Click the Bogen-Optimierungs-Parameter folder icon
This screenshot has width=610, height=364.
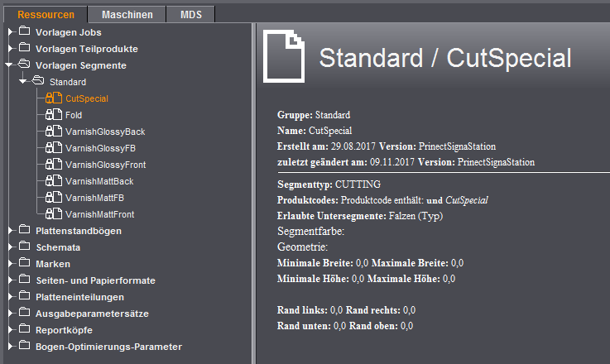pos(25,345)
